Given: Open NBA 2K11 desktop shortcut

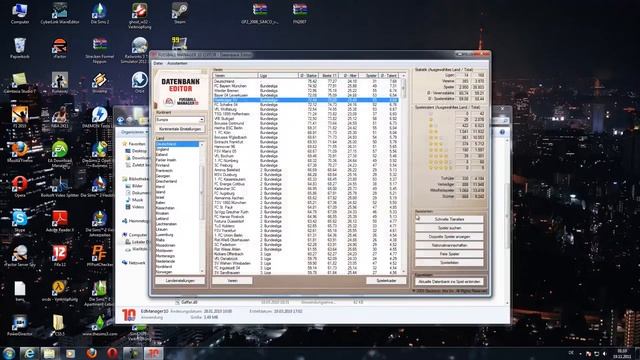Looking at the screenshot, I should click(60, 117).
